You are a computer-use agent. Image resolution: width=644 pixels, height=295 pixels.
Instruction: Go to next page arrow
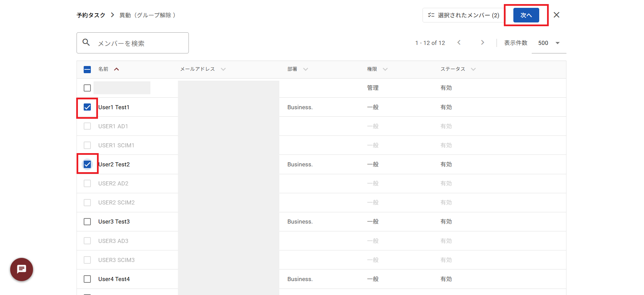(x=482, y=43)
